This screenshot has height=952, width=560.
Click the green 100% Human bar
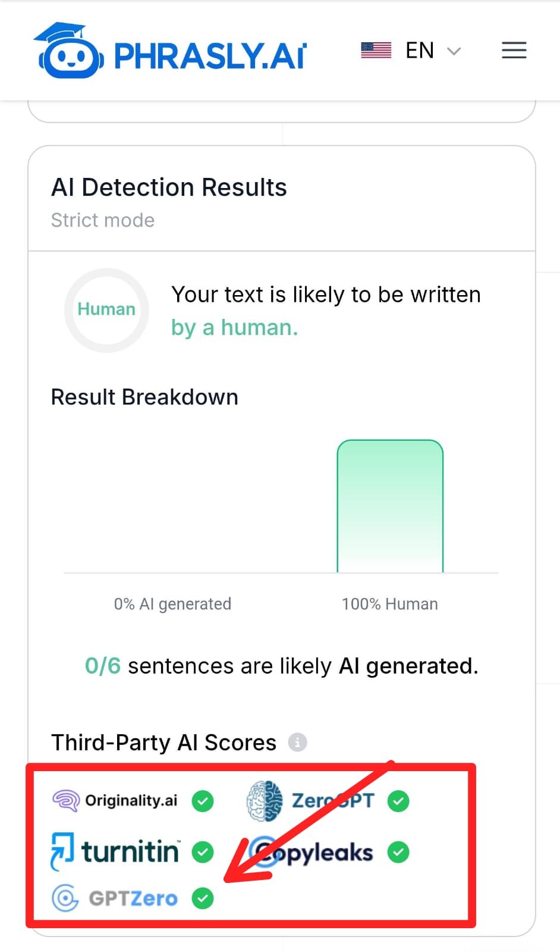pos(390,506)
